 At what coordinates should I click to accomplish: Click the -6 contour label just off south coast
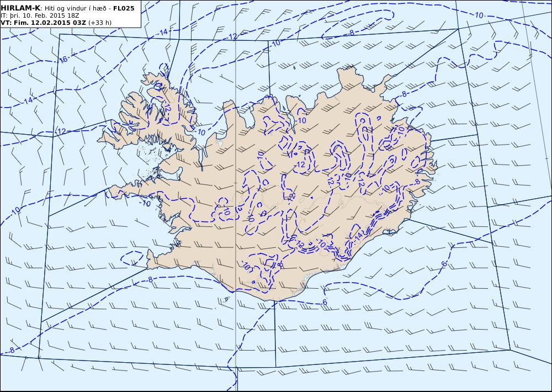tap(324, 303)
